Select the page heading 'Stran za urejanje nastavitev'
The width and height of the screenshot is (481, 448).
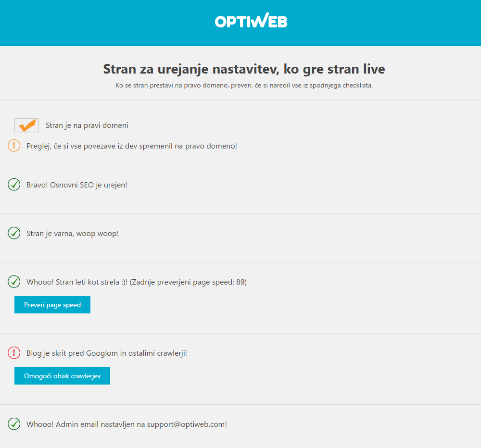click(244, 69)
